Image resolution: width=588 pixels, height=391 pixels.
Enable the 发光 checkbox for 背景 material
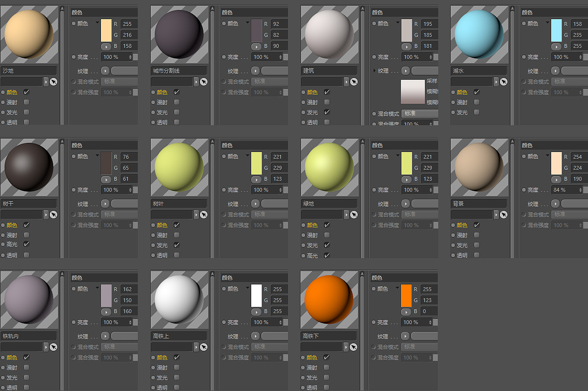tap(477, 245)
